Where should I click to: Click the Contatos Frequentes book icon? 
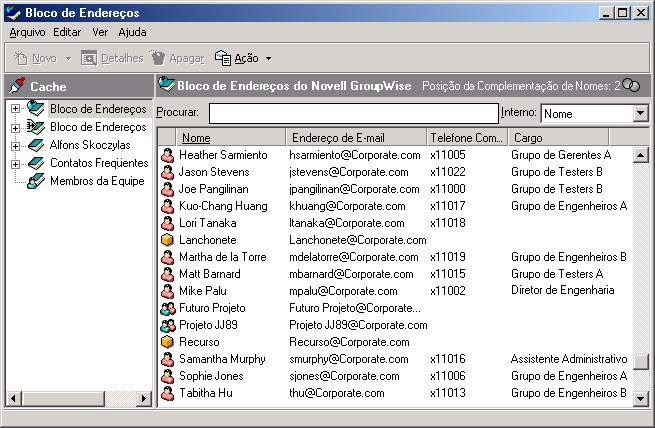coord(36,163)
